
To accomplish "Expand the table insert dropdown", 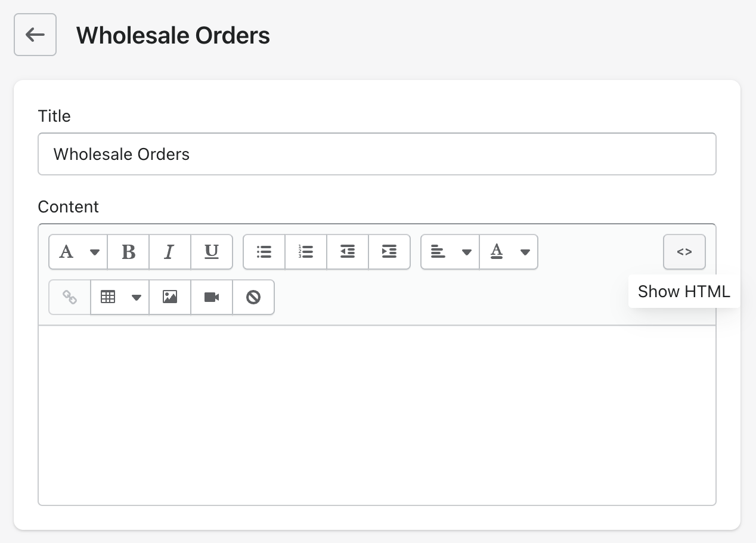I will [137, 297].
